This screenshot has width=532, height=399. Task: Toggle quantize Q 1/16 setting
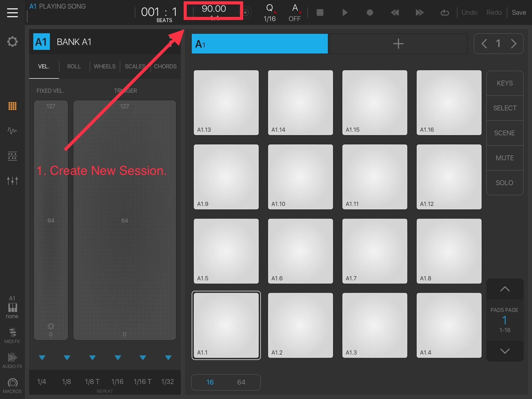click(270, 12)
